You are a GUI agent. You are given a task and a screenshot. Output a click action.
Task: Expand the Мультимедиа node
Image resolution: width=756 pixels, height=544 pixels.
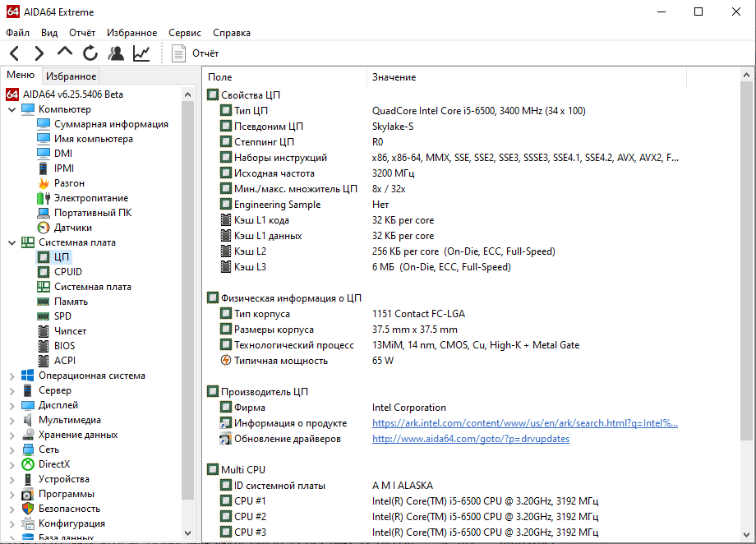(12, 420)
